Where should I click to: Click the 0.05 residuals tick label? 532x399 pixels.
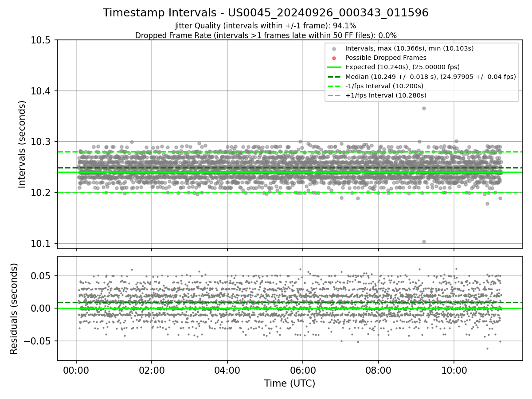click(40, 276)
